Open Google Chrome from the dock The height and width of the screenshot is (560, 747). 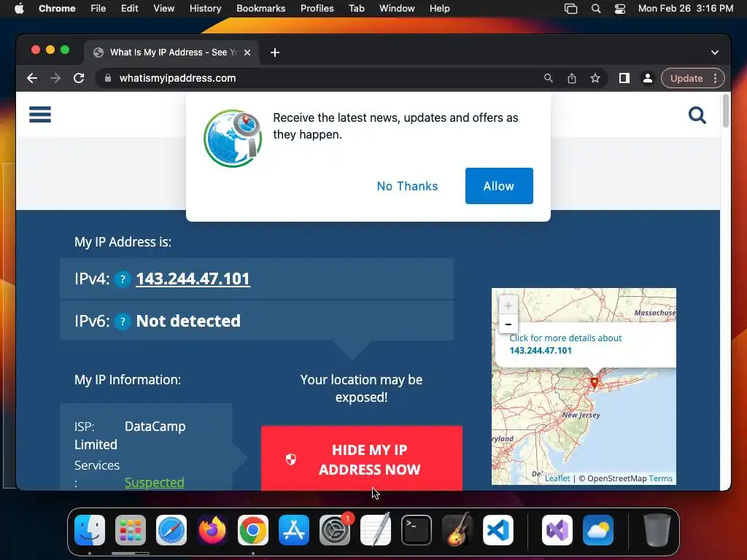pos(253,530)
